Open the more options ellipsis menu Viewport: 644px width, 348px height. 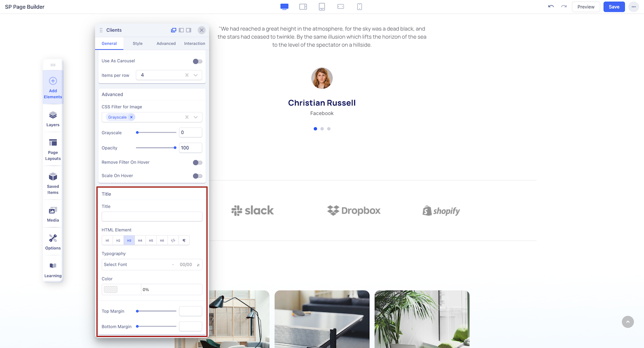[633, 7]
